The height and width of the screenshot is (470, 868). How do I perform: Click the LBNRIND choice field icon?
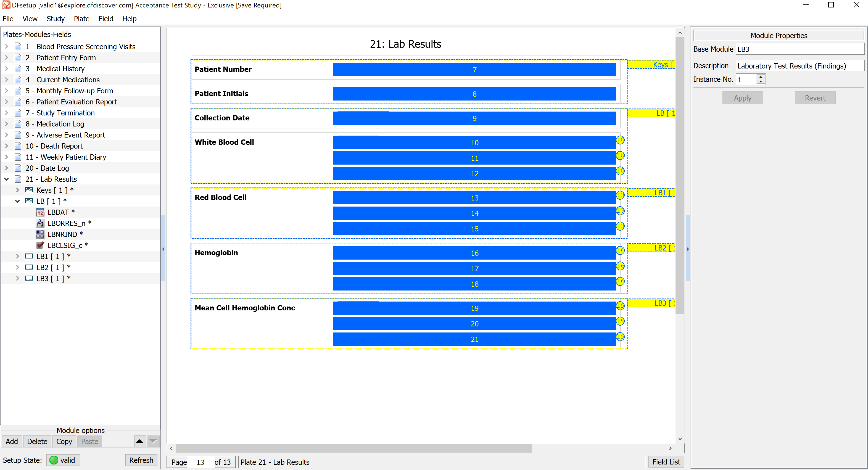40,234
